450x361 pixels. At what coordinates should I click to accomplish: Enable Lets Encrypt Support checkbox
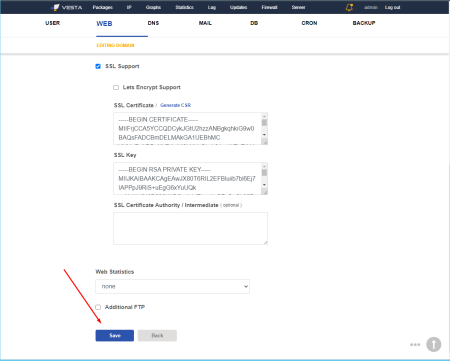(x=116, y=87)
